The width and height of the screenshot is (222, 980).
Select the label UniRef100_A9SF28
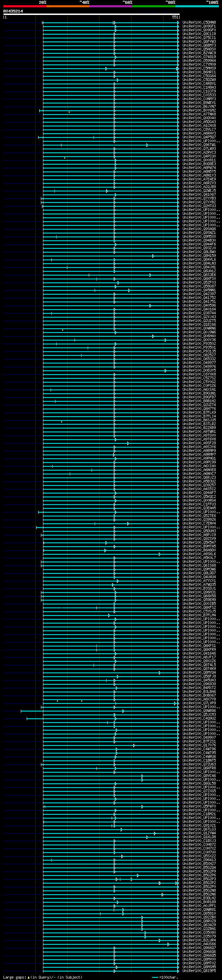point(199,443)
